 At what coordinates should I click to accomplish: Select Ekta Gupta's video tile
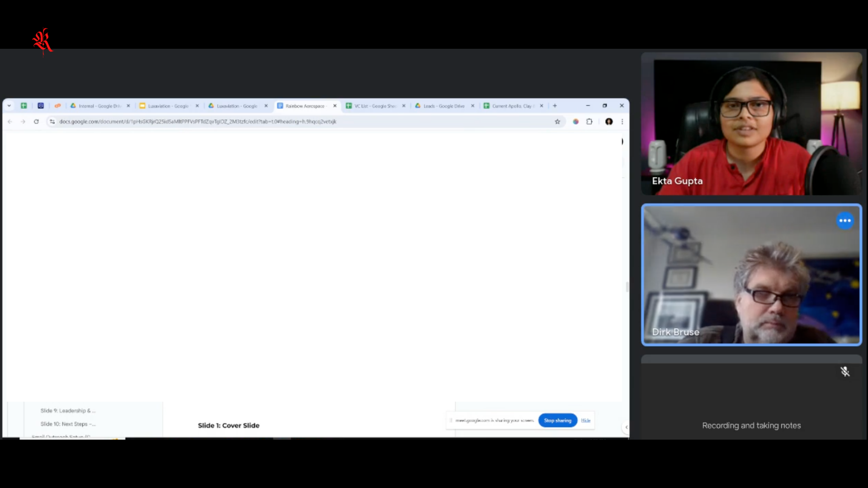(751, 124)
